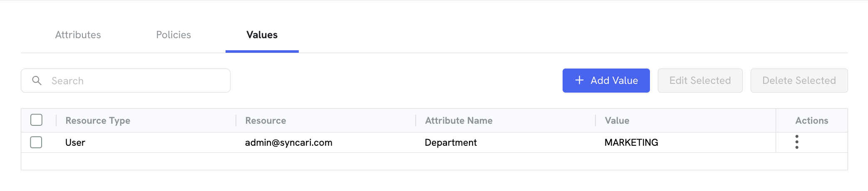Viewport: 868px width, 191px height.
Task: Sort by Resource Type column header
Action: coord(98,120)
